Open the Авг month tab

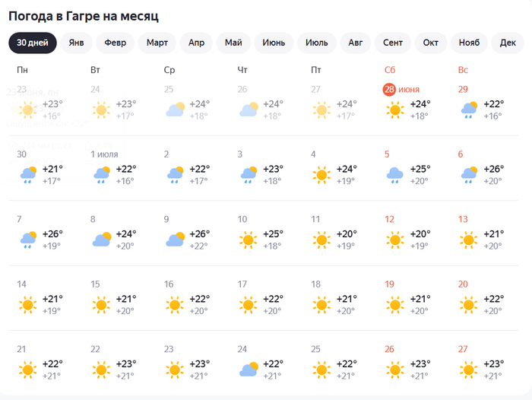pyautogui.click(x=355, y=43)
